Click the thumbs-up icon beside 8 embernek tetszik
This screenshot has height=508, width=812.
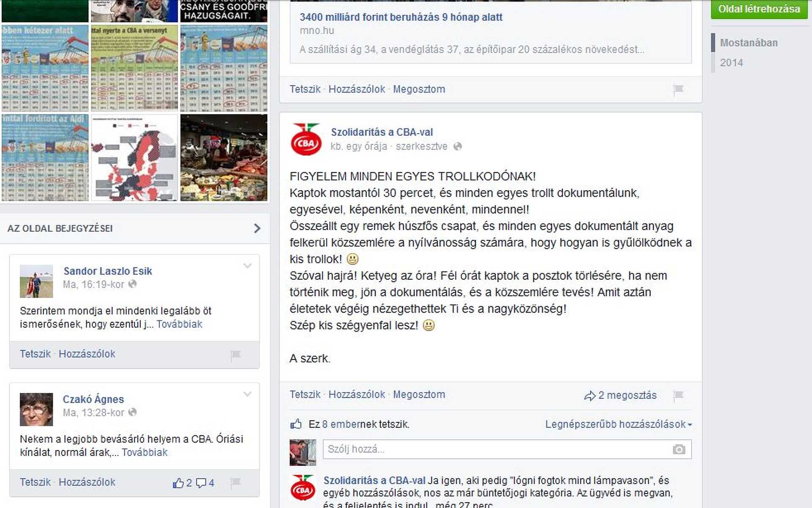click(296, 424)
